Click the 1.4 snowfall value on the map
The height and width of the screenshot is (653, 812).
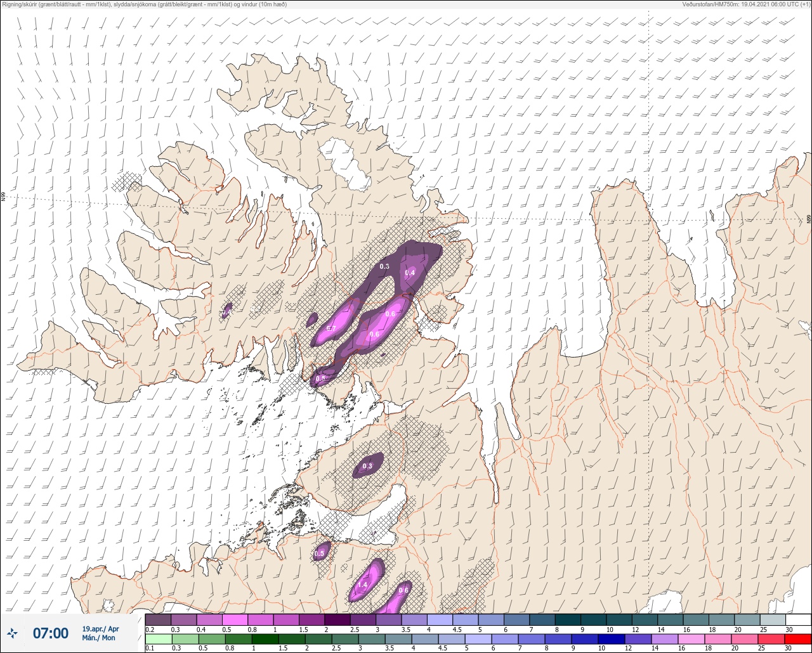363,585
